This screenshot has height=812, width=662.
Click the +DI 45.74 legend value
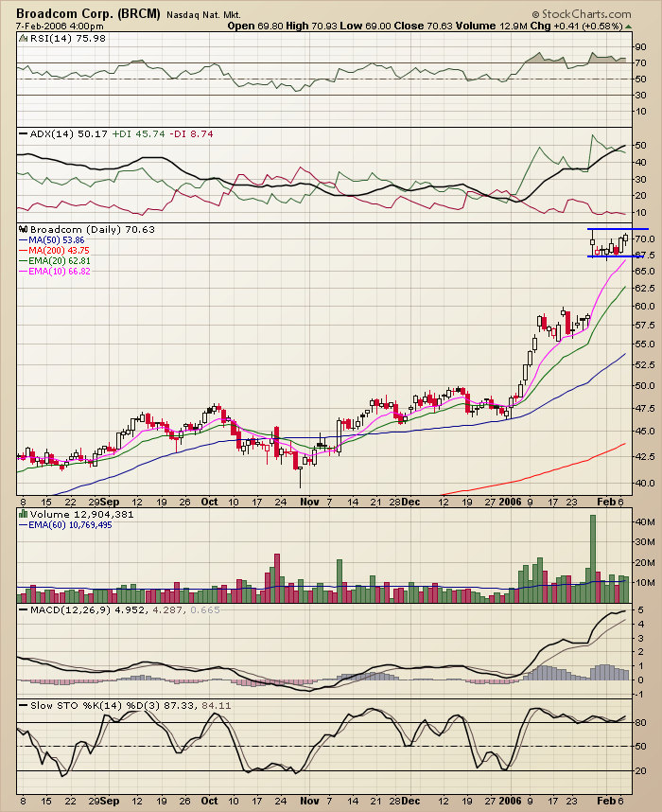138,134
